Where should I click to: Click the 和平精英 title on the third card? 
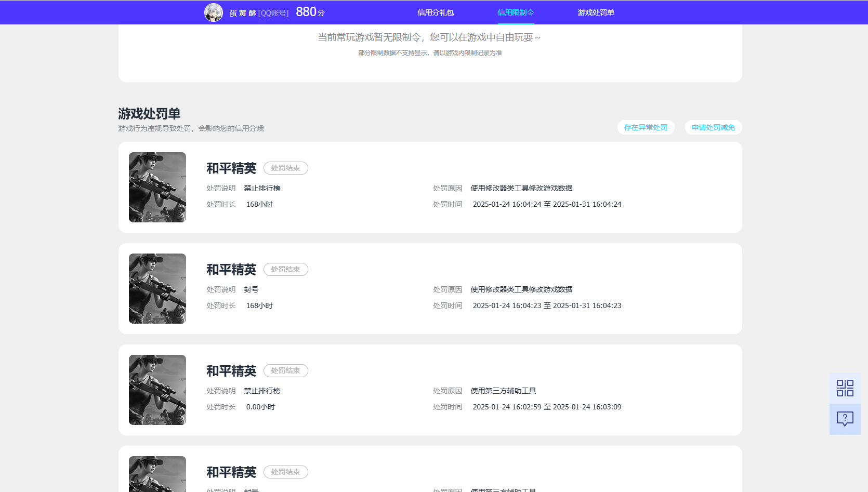click(231, 370)
